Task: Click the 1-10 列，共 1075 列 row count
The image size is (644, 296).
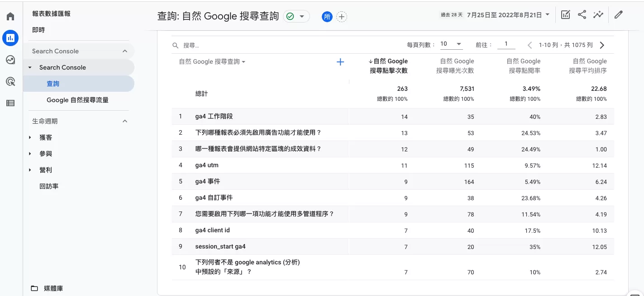Action: (566, 45)
